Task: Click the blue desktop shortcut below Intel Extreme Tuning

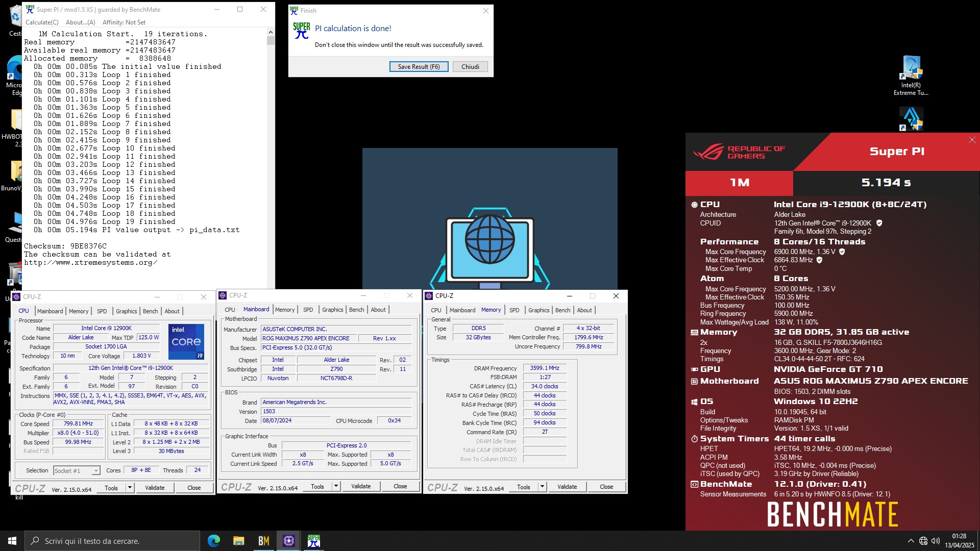Action: click(x=911, y=119)
